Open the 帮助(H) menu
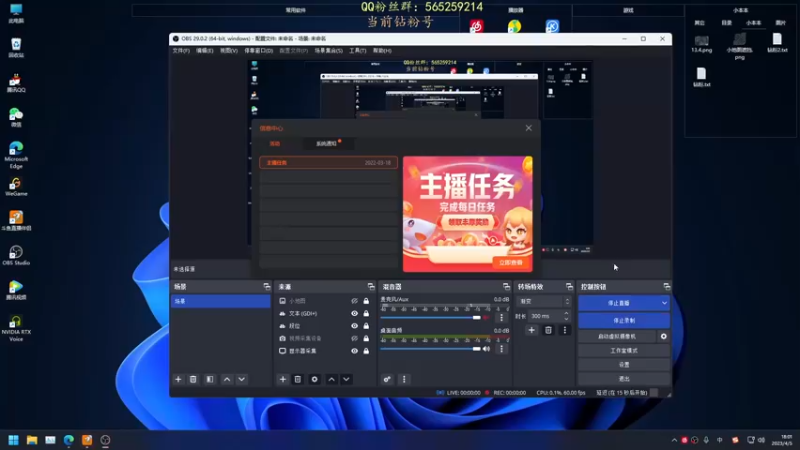The image size is (800, 450). coord(382,51)
